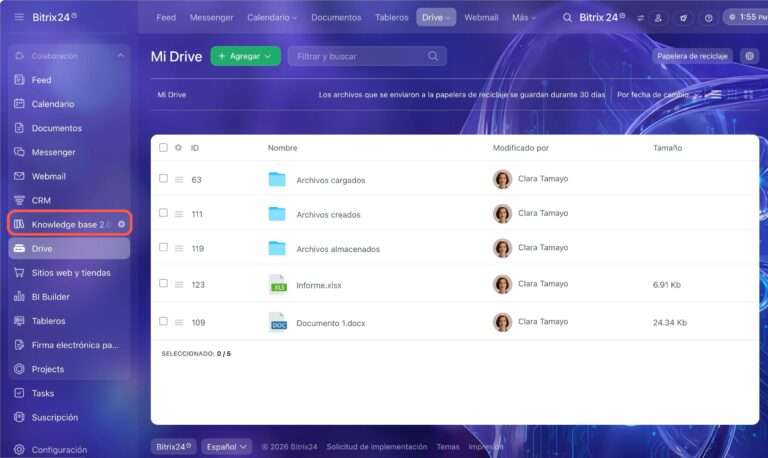Open Documentos in the left sidebar

[x=69, y=128]
